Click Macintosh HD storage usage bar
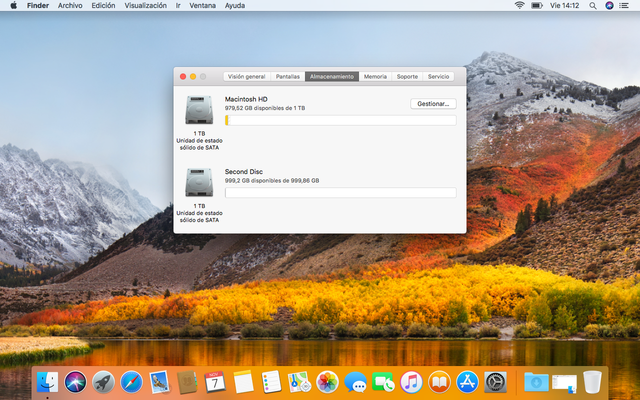Image resolution: width=640 pixels, height=400 pixels. click(340, 120)
